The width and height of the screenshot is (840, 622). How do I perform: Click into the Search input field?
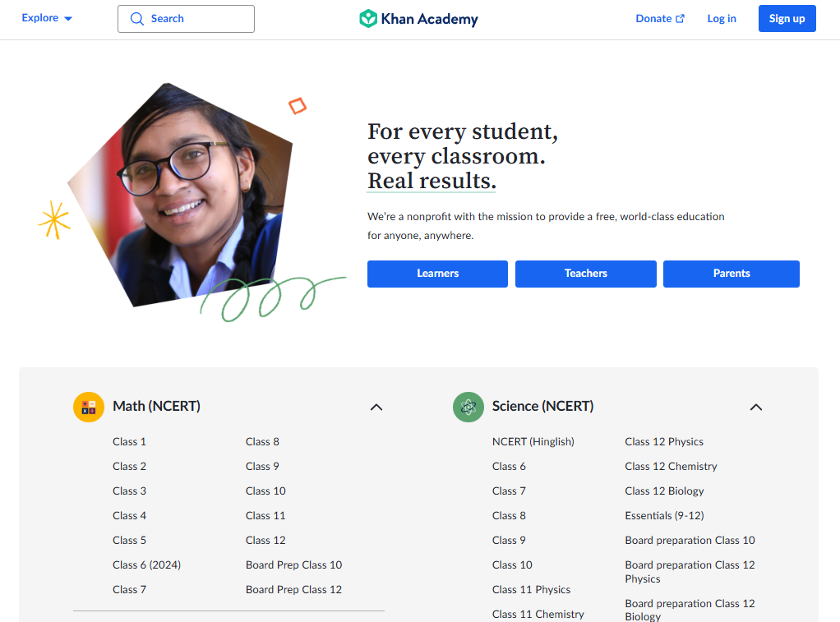click(186, 19)
